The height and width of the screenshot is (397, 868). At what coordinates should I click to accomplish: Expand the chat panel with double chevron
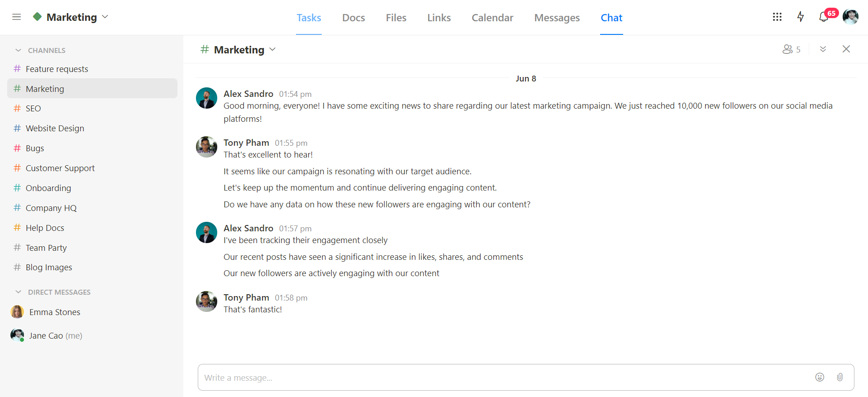823,49
